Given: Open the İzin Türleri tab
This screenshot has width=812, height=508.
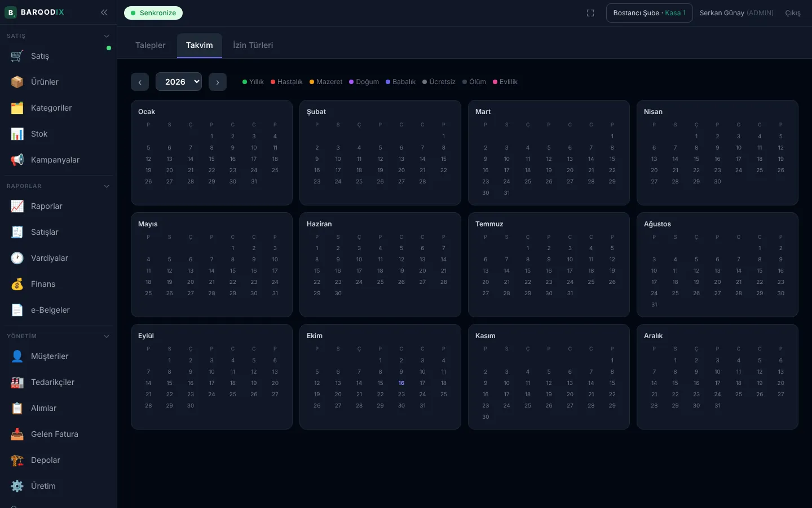Looking at the screenshot, I should tap(253, 45).
